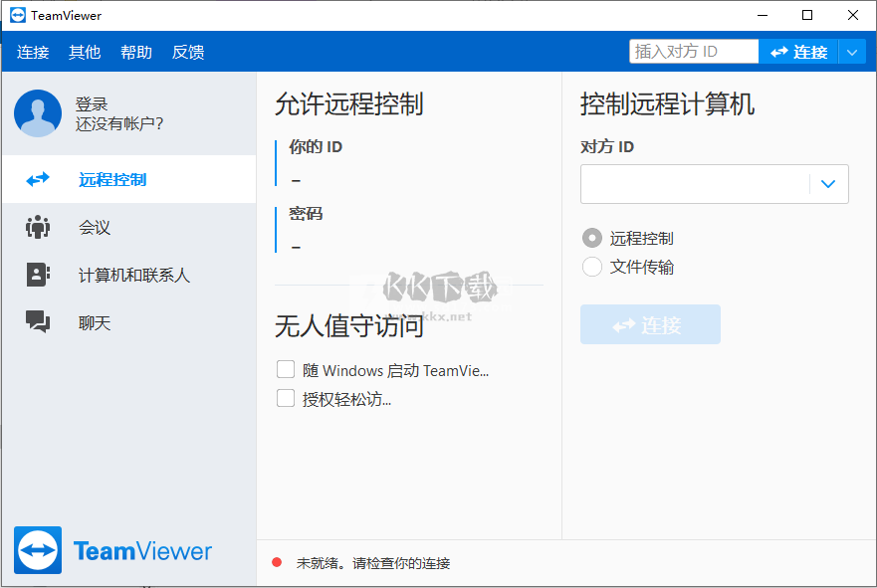Click the 登录 sign-in link

pos(92,104)
